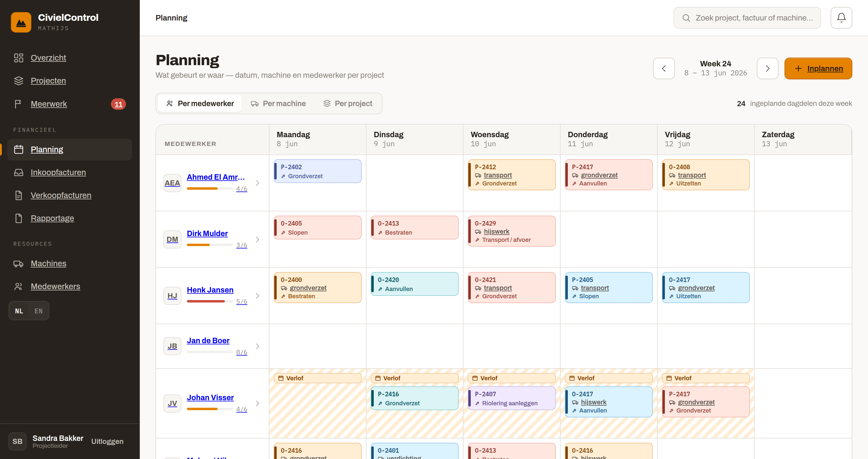
Task: Click the CivielControl logo icon
Action: click(21, 22)
